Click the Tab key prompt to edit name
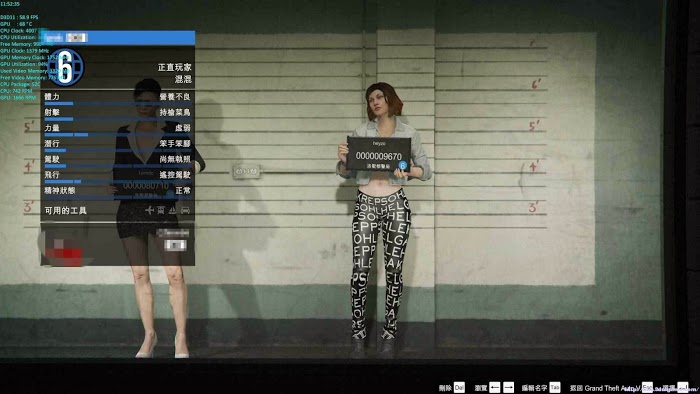Viewport: 700px width, 394px height. [554, 387]
